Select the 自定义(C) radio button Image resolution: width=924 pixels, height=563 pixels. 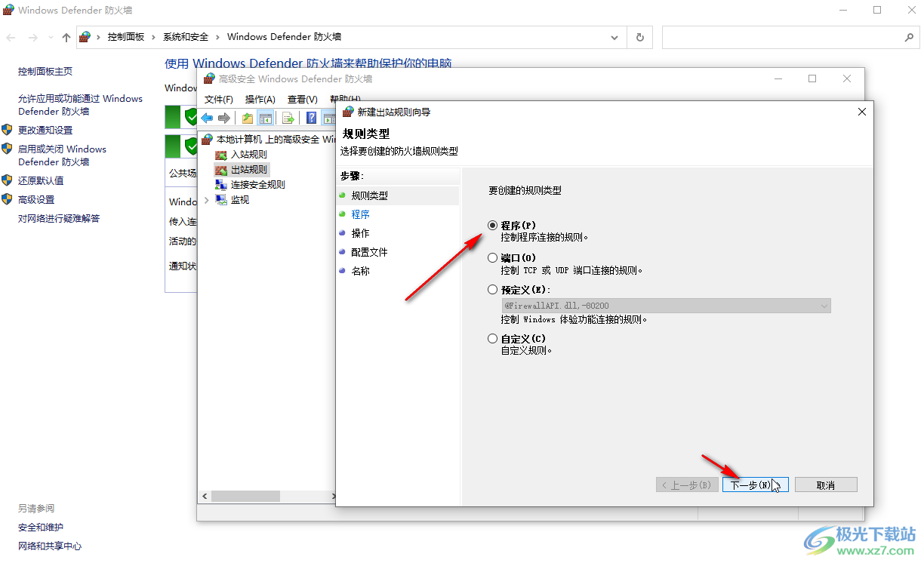point(493,339)
